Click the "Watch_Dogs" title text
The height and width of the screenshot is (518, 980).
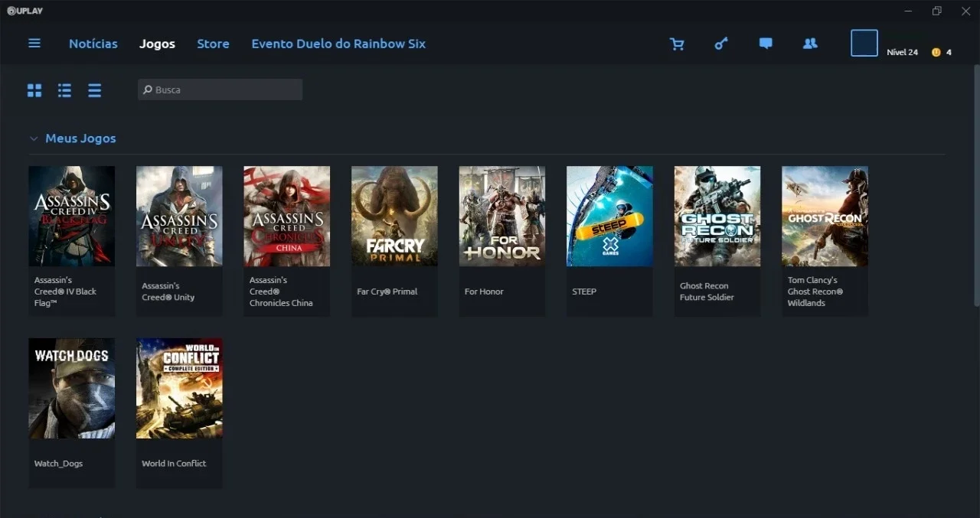coord(58,464)
